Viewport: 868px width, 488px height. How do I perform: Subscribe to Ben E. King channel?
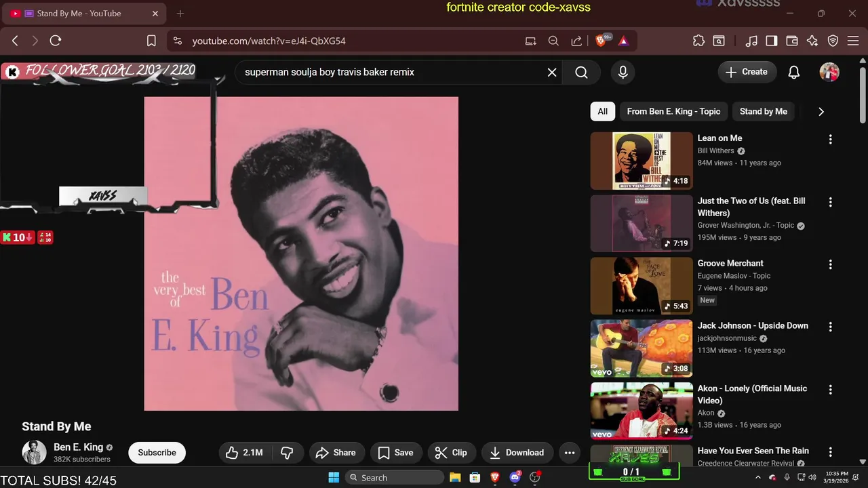click(157, 453)
